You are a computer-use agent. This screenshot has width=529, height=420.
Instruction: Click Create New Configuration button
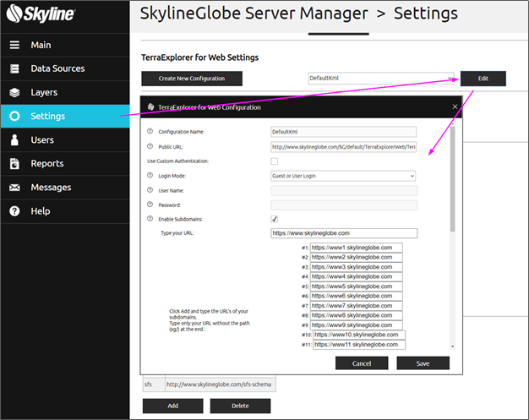[x=192, y=79]
